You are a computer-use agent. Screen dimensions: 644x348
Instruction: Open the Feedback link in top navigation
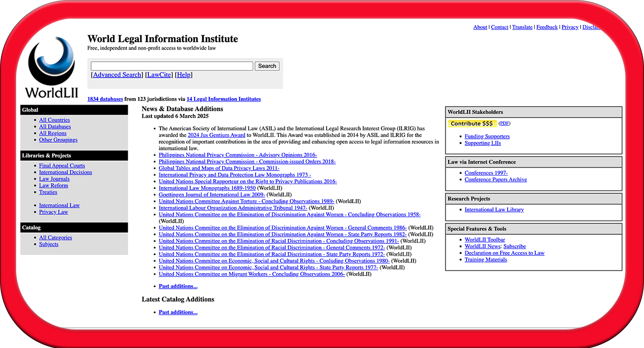pyautogui.click(x=547, y=27)
